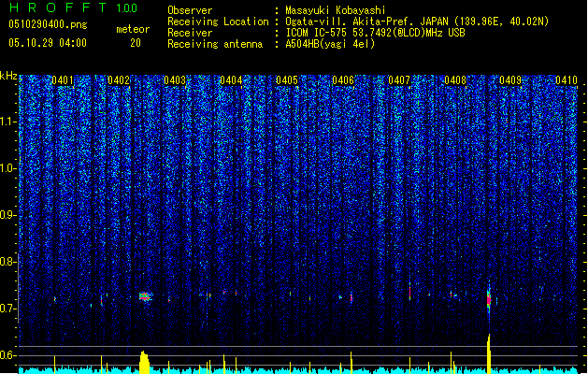Click the HROFFT 1.0.0 title text
588x374 pixels.
pyautogui.click(x=74, y=7)
